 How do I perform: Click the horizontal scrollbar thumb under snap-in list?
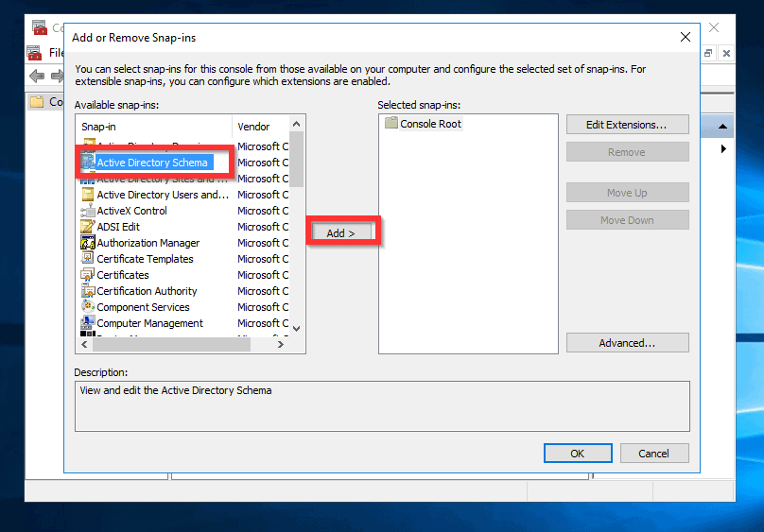click(171, 344)
